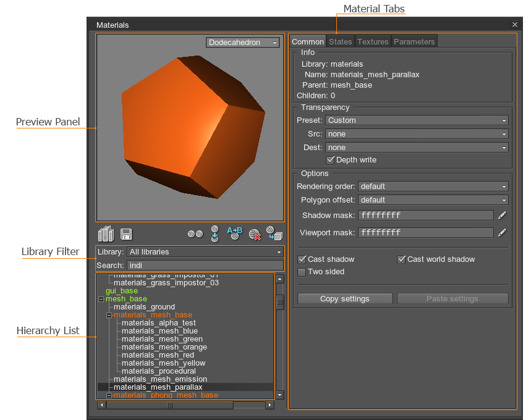This screenshot has width=531, height=420.
Task: Click the horizontal scrollbar left arrow
Action: tap(101, 405)
